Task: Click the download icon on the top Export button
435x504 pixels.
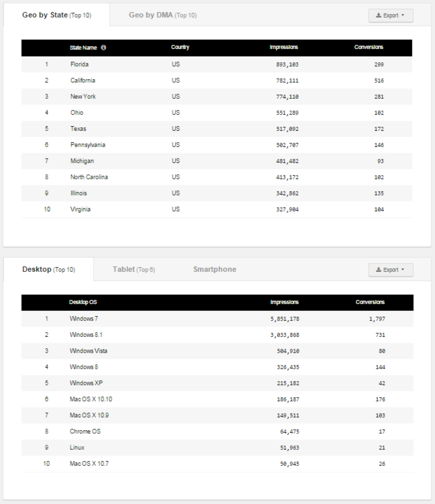Action: [x=379, y=15]
